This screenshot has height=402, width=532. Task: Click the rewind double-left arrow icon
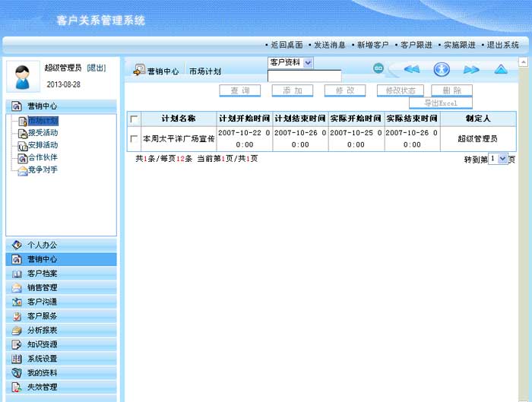pos(411,69)
